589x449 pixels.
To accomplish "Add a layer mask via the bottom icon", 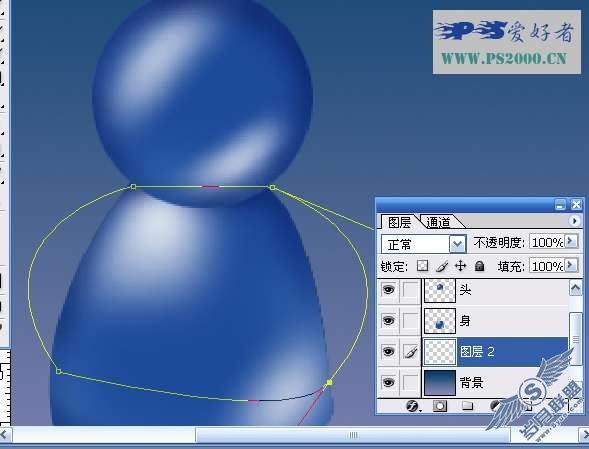I will 440,406.
